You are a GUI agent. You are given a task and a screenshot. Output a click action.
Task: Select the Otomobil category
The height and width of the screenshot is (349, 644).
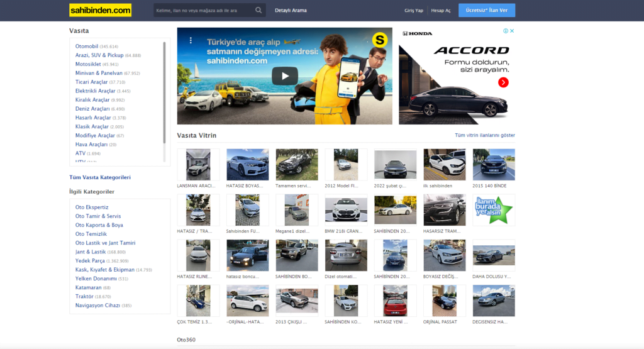[87, 47]
